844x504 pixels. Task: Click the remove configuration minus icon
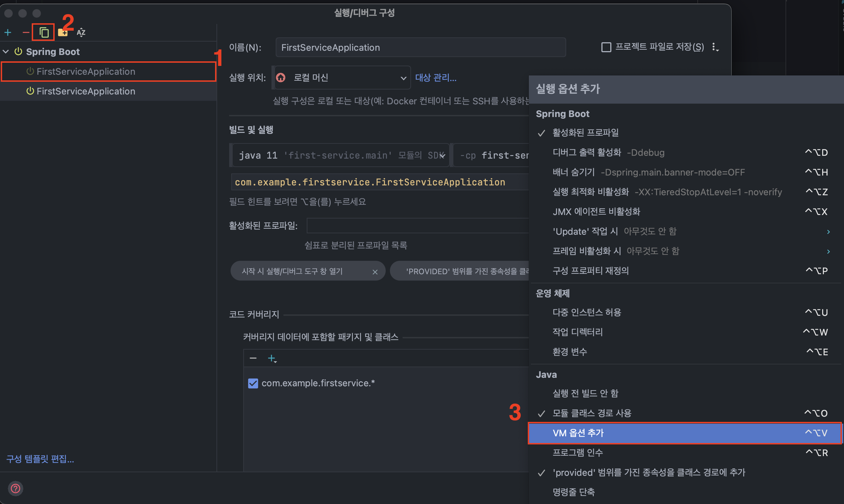pyautogui.click(x=25, y=32)
